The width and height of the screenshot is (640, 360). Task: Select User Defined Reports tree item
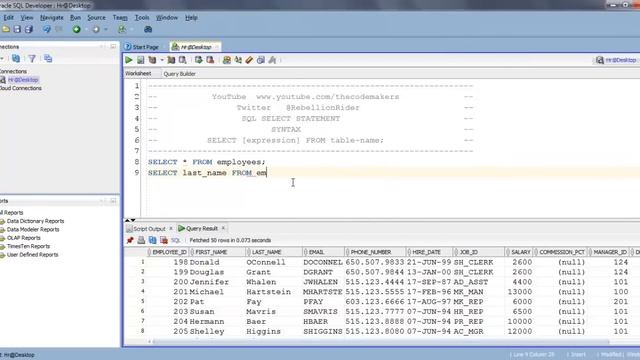coord(33,255)
